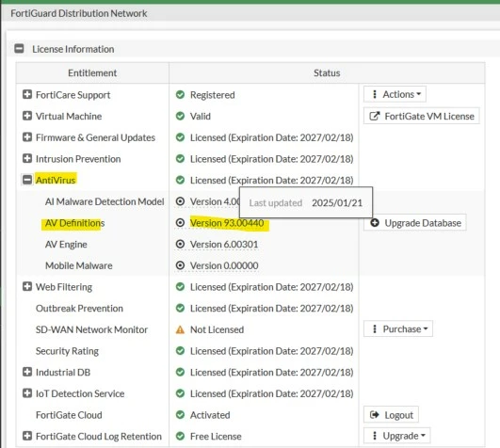Expand the IoT Detection Service row
The height and width of the screenshot is (448, 500).
(27, 393)
